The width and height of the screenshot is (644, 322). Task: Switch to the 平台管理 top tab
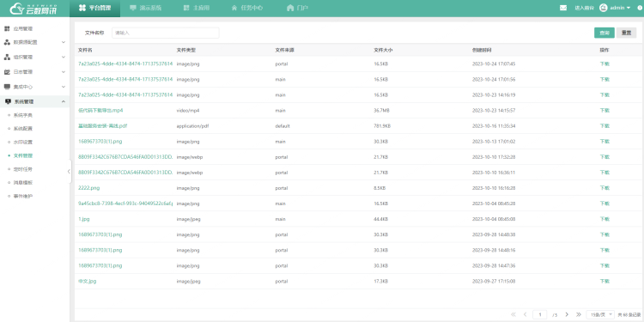click(x=94, y=9)
